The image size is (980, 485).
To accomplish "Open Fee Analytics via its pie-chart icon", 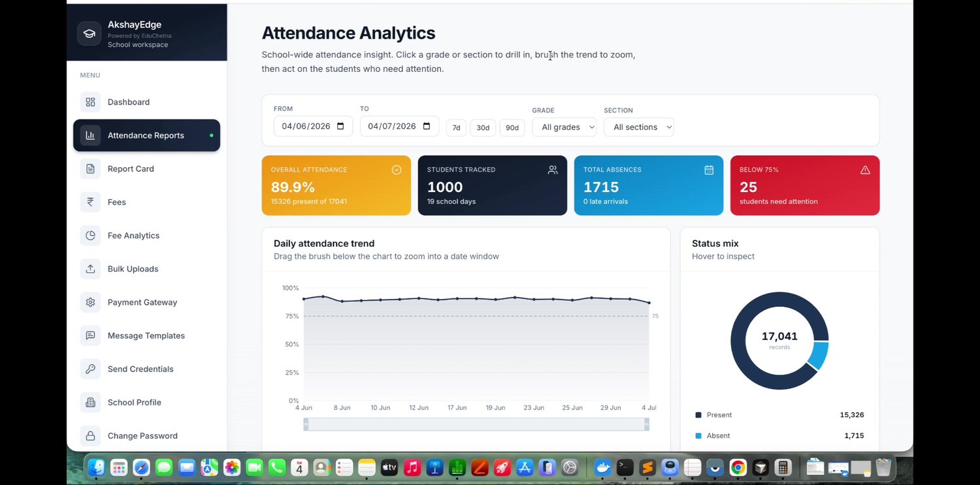I will [x=90, y=235].
